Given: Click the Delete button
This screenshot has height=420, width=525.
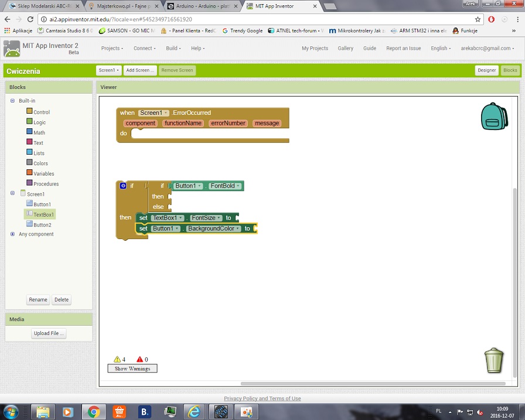Looking at the screenshot, I should pyautogui.click(x=62, y=299).
